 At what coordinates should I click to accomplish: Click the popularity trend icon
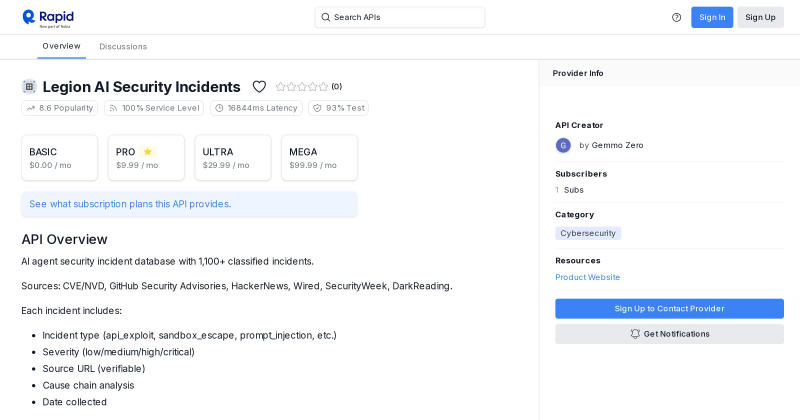[31, 108]
